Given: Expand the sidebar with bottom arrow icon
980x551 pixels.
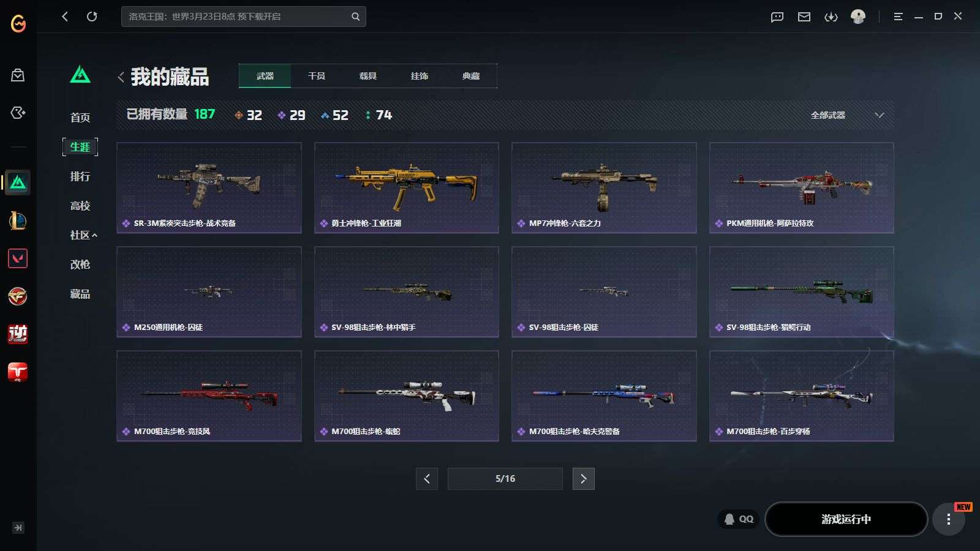Looking at the screenshot, I should tap(18, 528).
